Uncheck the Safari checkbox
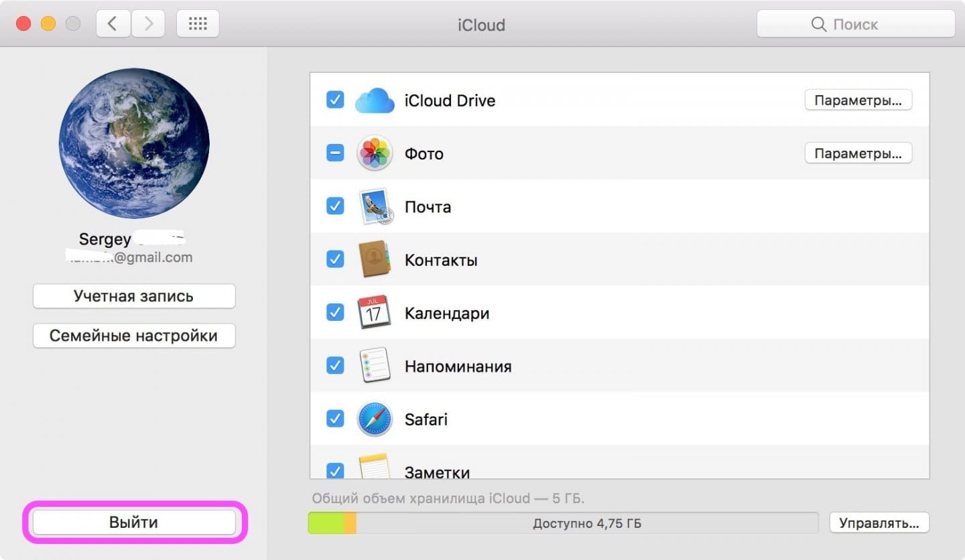Viewport: 965px width, 560px height. [335, 419]
